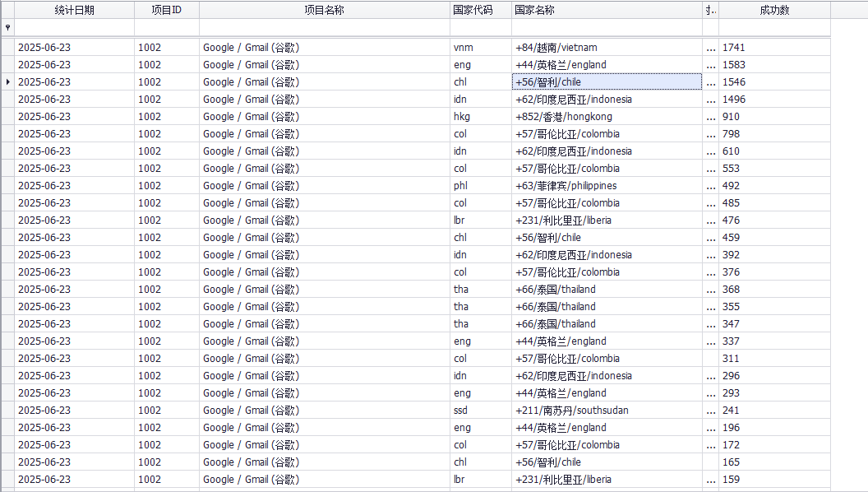This screenshot has width=868, height=492.
Task: Select the +84/越南/vietnam cell
Action: coord(607,48)
